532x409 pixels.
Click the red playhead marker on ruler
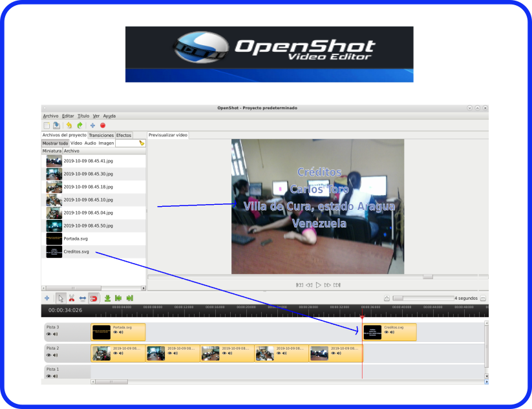click(362, 317)
